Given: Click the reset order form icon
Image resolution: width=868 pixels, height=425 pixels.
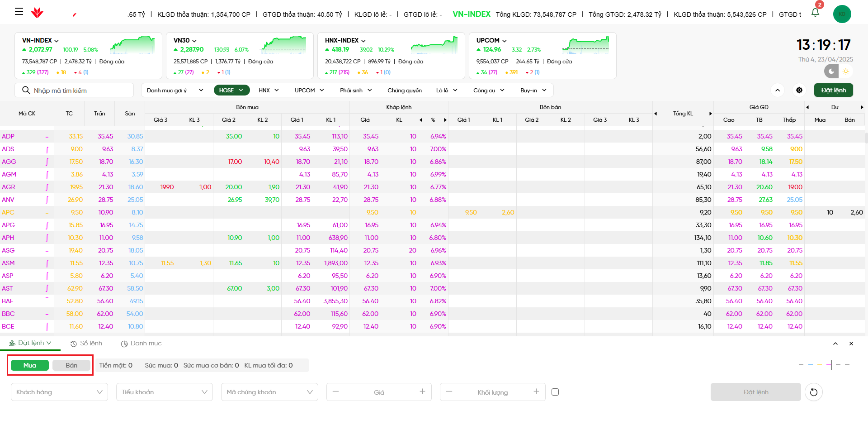Looking at the screenshot, I should (814, 392).
